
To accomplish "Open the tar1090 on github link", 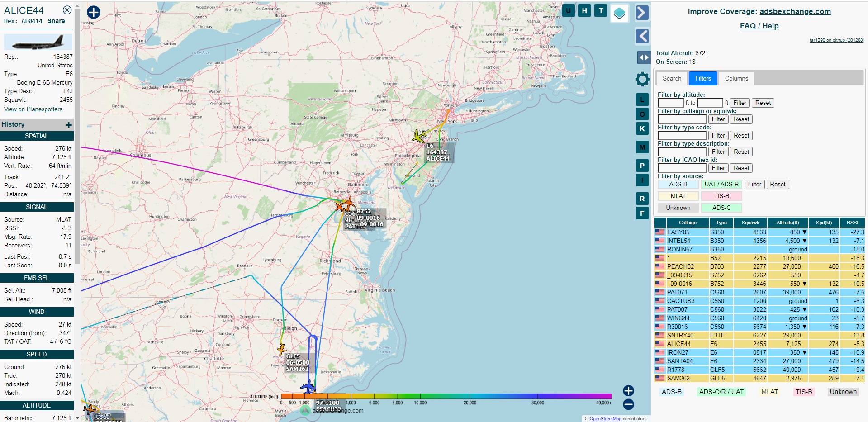I will tap(837, 40).
